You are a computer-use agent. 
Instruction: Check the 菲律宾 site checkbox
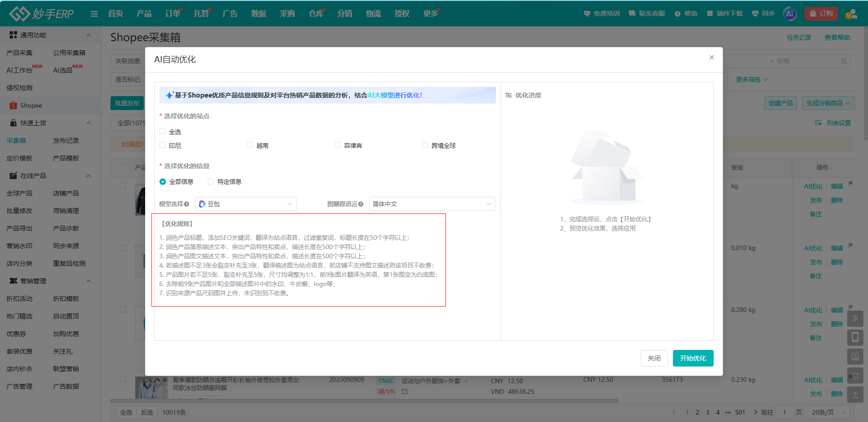(x=337, y=145)
